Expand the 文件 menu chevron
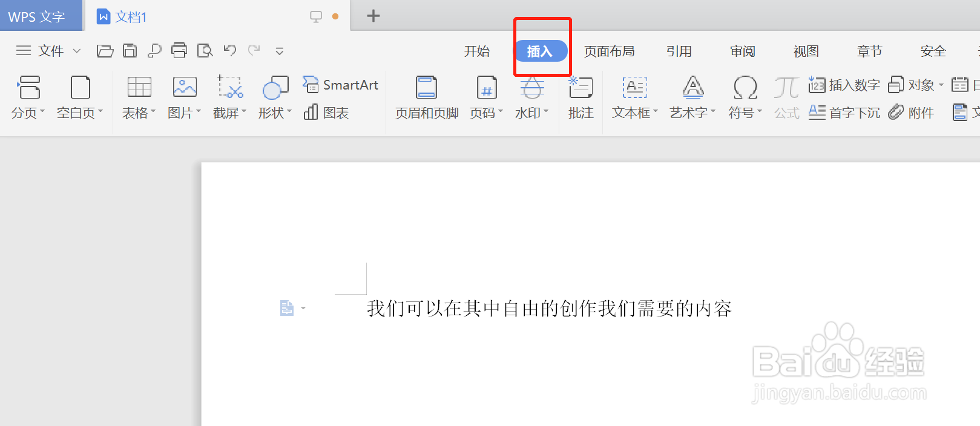The width and height of the screenshot is (980, 426). point(77,51)
